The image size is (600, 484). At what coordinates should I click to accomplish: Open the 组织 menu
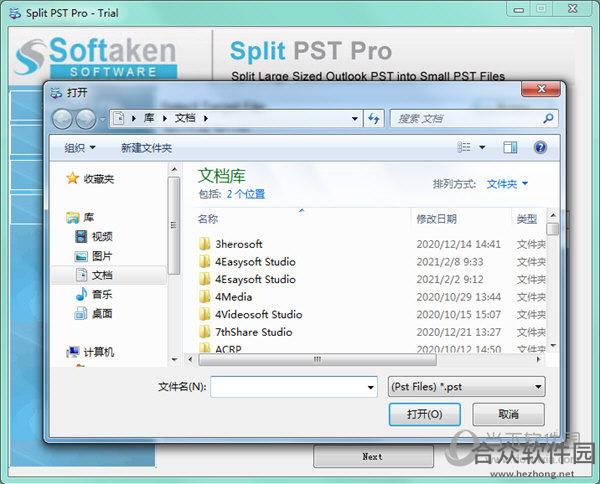(x=80, y=148)
